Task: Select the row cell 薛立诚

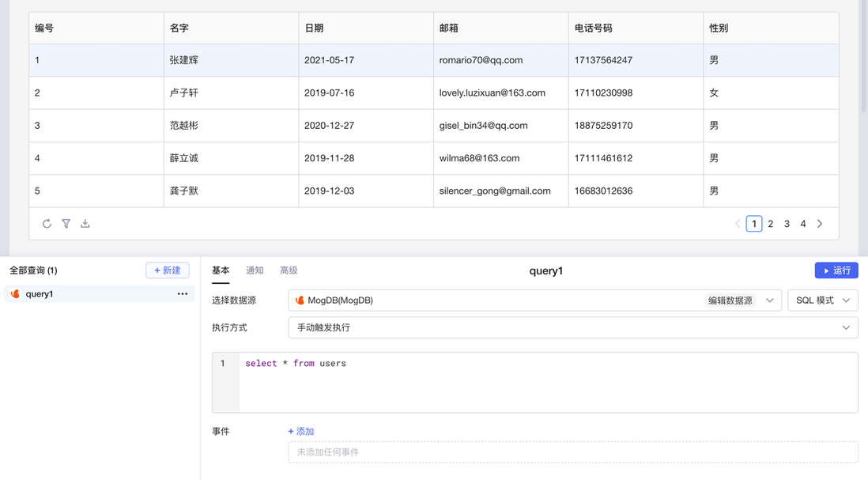Action: coord(232,158)
